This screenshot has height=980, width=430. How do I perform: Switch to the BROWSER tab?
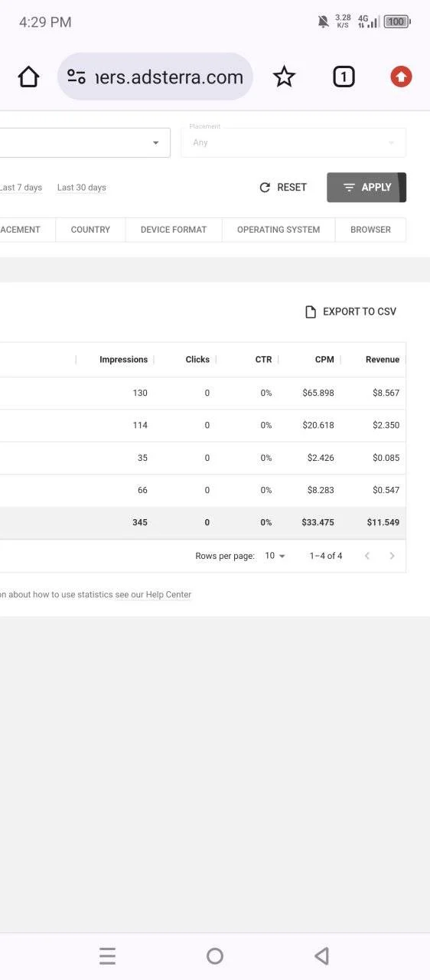[x=370, y=230]
